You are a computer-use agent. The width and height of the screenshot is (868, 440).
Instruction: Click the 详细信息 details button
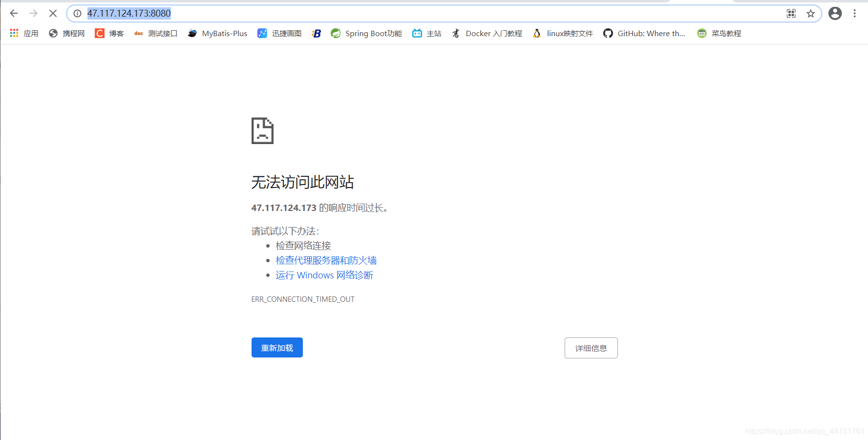coord(591,348)
